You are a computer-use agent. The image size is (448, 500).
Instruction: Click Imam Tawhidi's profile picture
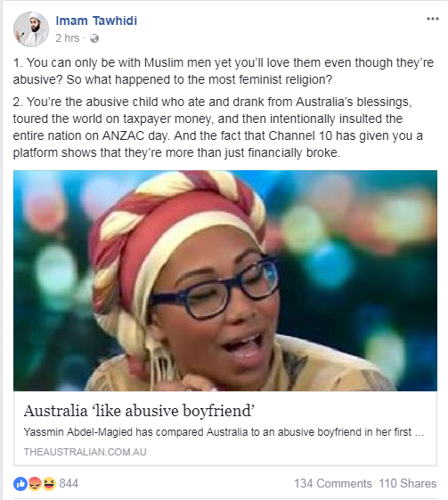coord(31,29)
